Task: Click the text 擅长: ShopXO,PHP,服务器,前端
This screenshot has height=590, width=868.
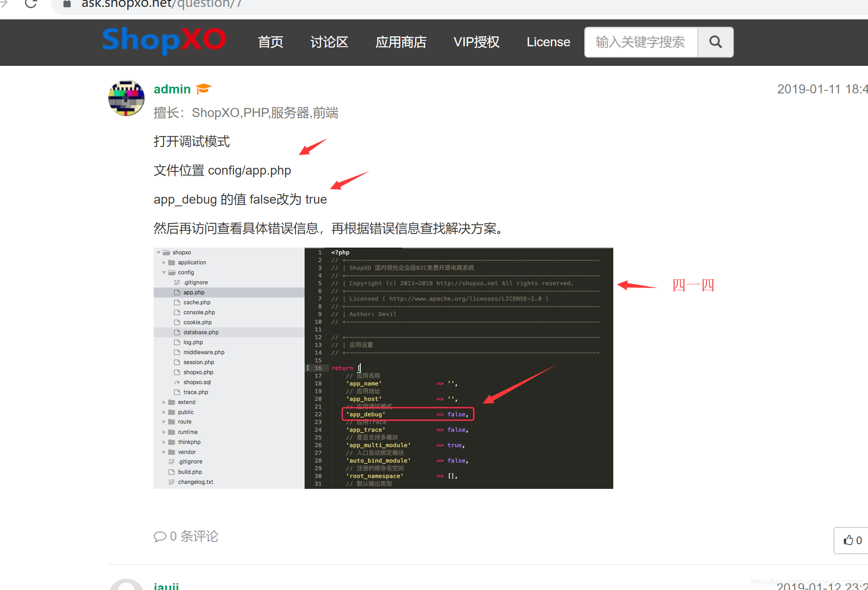Action: click(246, 113)
